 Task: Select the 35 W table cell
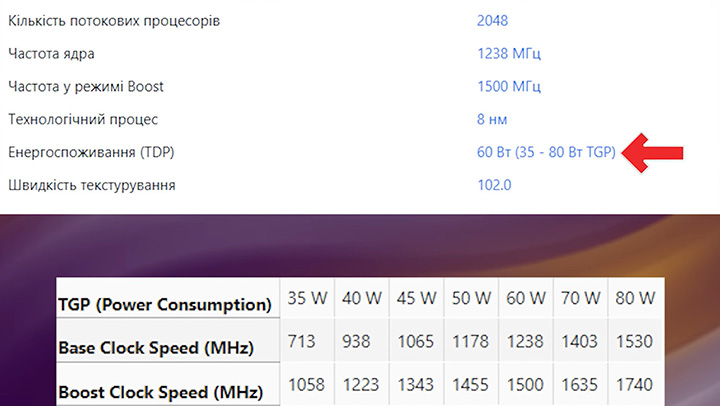[x=307, y=299]
